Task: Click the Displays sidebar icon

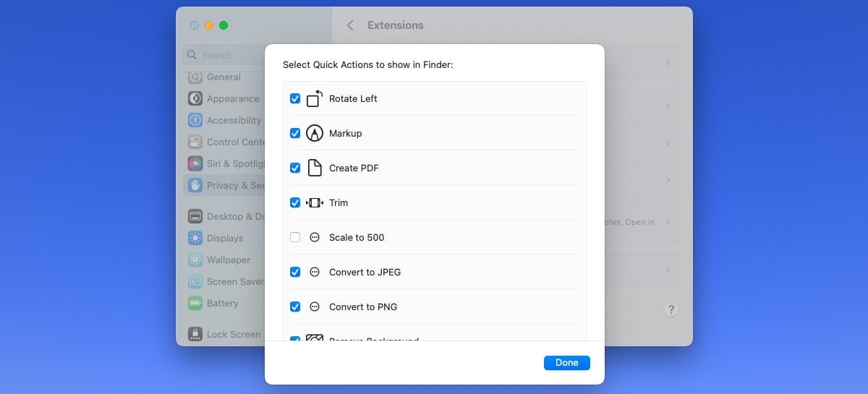Action: coord(195,238)
